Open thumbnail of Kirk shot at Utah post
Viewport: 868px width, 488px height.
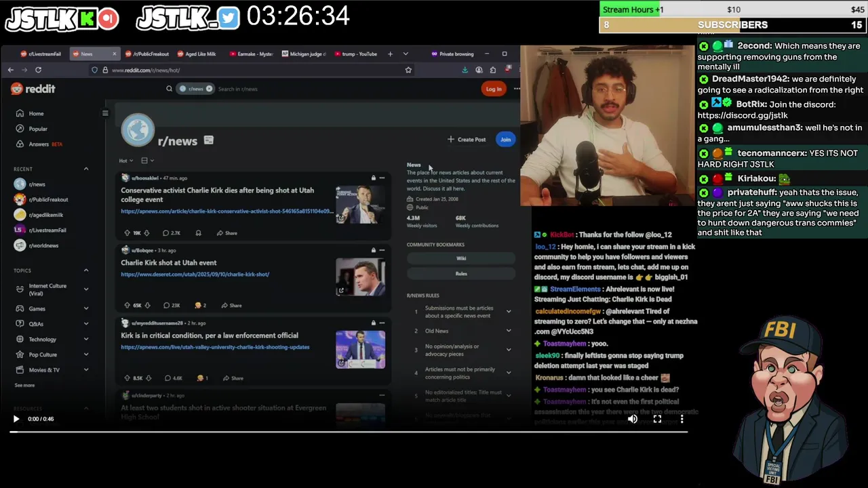360,277
